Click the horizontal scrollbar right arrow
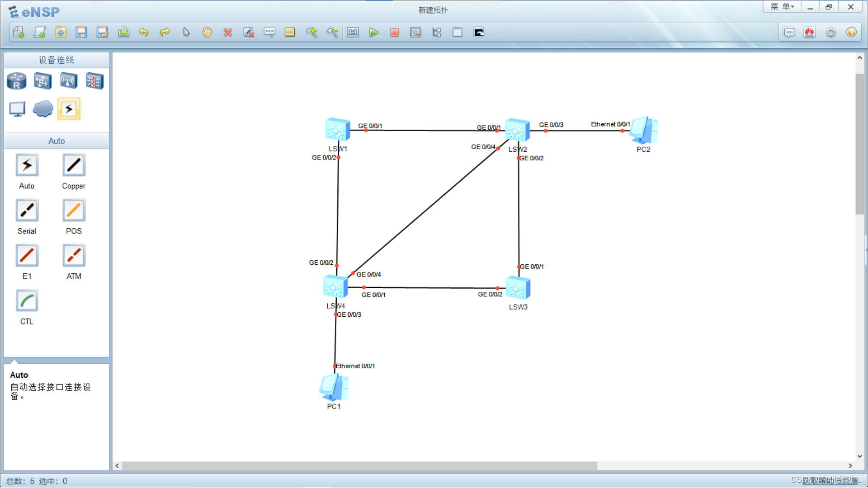The width and height of the screenshot is (868, 488). [850, 465]
